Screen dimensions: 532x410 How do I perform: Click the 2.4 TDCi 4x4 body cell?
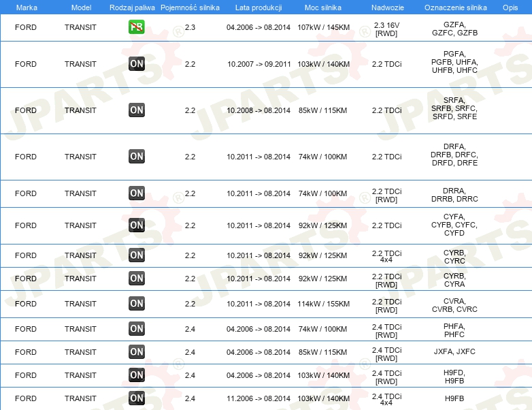point(387,400)
